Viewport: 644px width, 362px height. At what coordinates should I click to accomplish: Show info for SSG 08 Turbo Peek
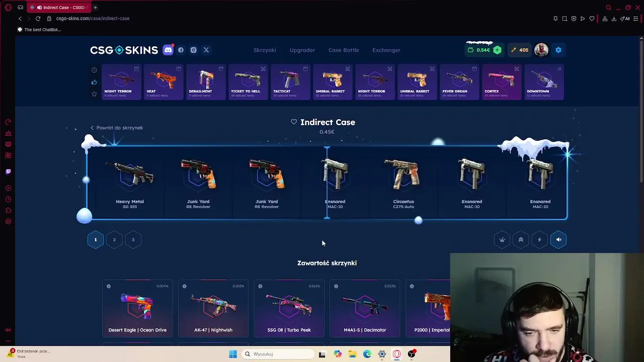(x=260, y=286)
